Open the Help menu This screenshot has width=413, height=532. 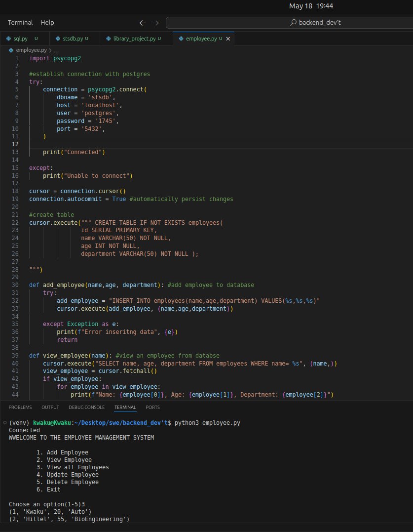tap(47, 22)
